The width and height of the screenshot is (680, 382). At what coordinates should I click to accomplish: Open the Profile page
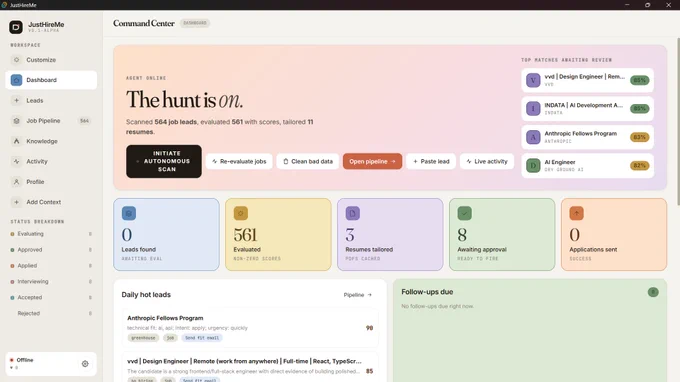(51, 182)
